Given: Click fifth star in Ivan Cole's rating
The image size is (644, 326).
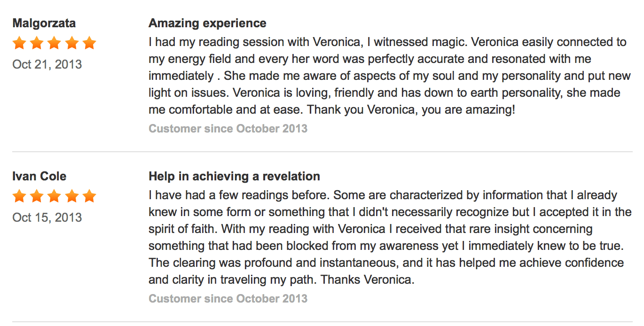Looking at the screenshot, I should [x=89, y=196].
